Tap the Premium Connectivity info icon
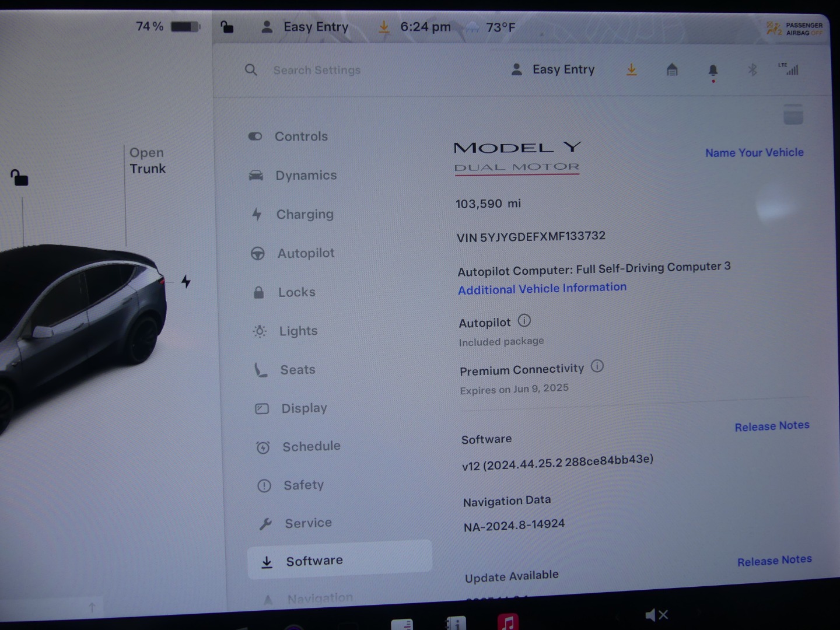This screenshot has height=630, width=840. (597, 366)
